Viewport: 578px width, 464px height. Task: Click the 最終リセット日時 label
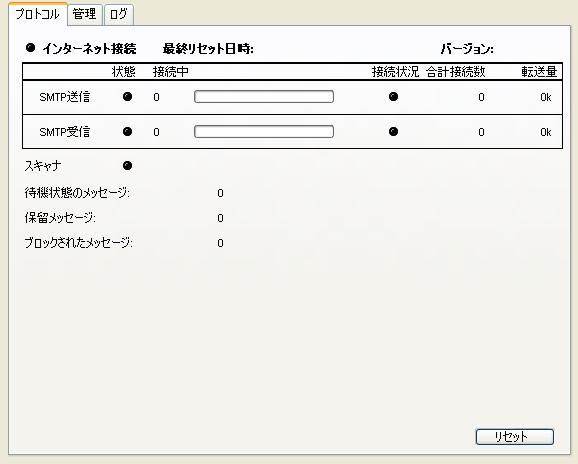[x=208, y=49]
